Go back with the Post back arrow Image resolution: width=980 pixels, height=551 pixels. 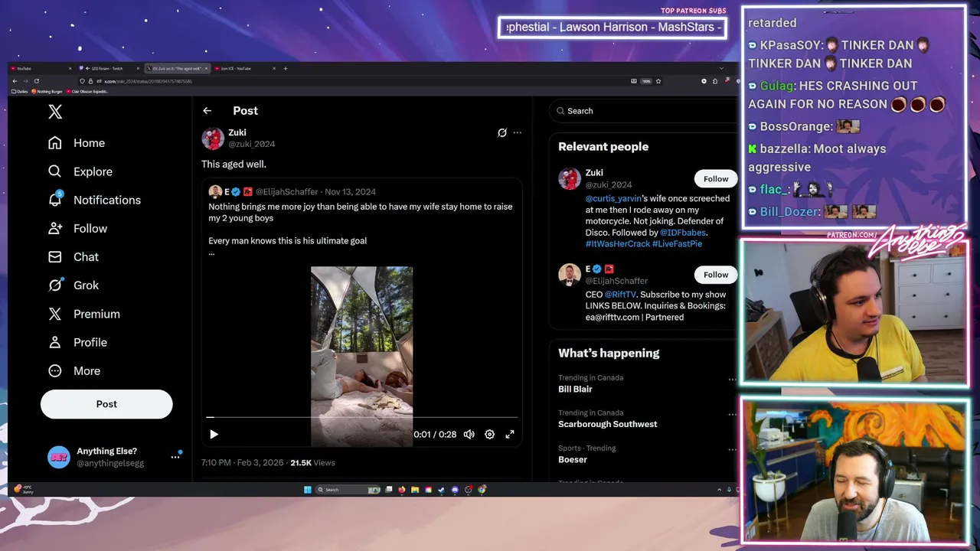[207, 111]
